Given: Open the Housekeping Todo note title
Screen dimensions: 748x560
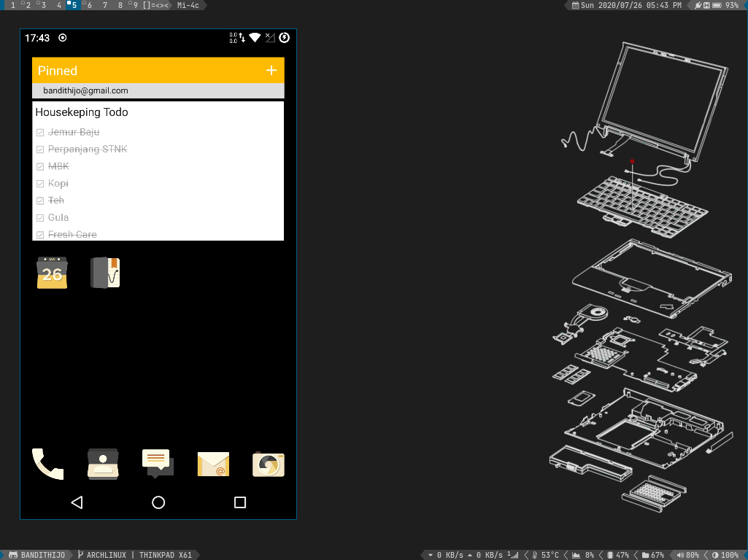Looking at the screenshot, I should 82,112.
